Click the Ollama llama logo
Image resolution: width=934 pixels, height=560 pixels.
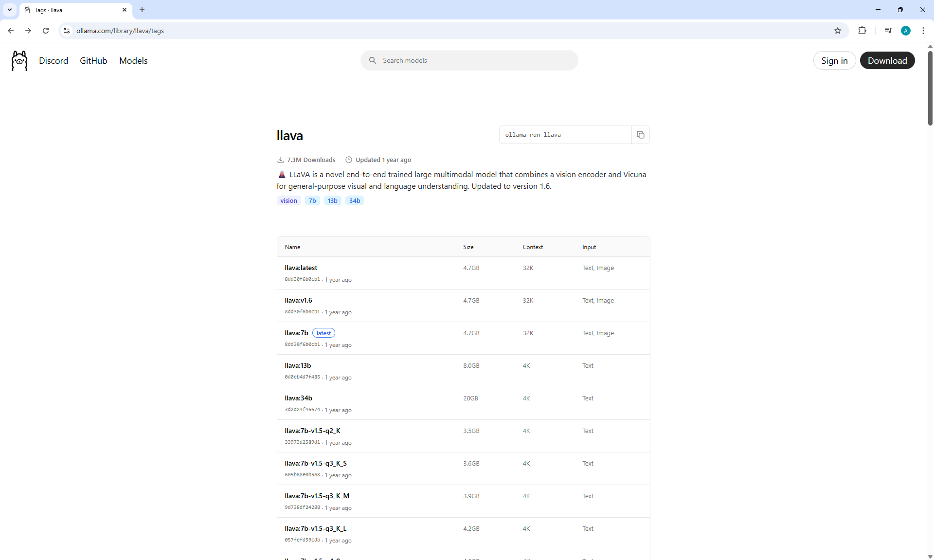(x=19, y=61)
